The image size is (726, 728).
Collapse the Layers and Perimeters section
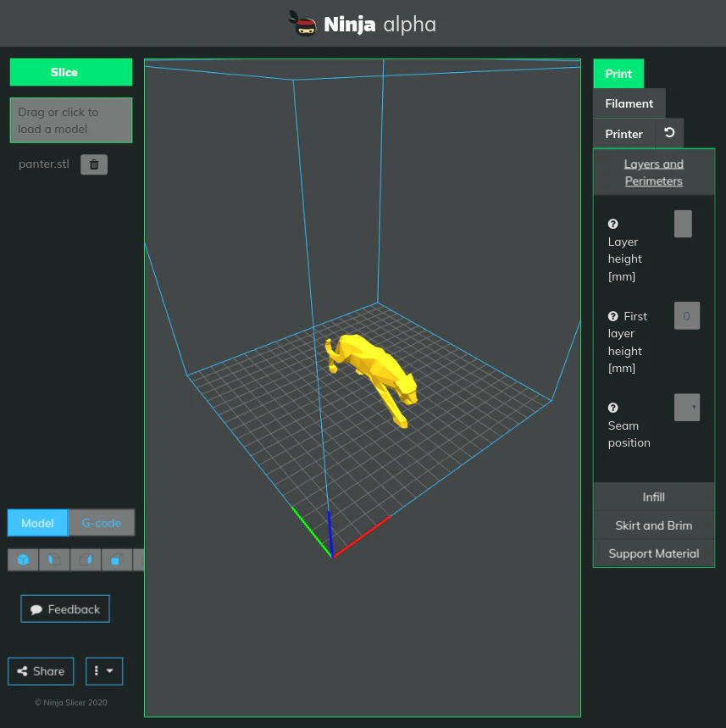pos(654,172)
